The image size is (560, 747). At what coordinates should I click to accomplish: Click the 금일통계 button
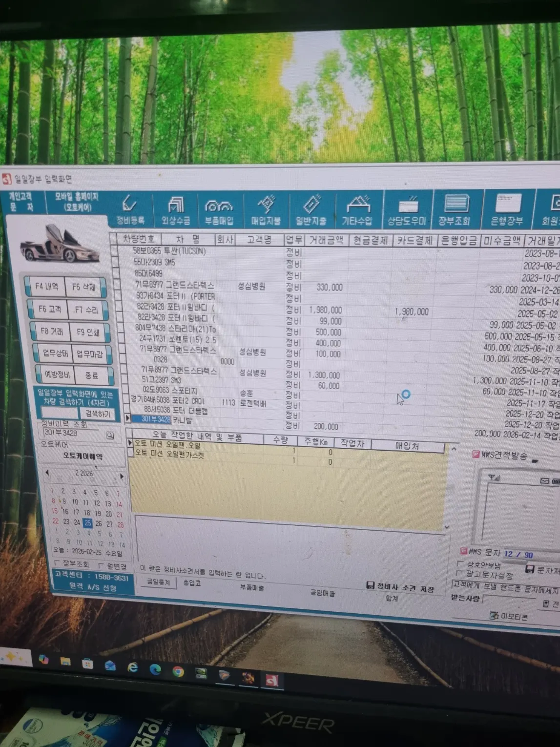tap(159, 582)
